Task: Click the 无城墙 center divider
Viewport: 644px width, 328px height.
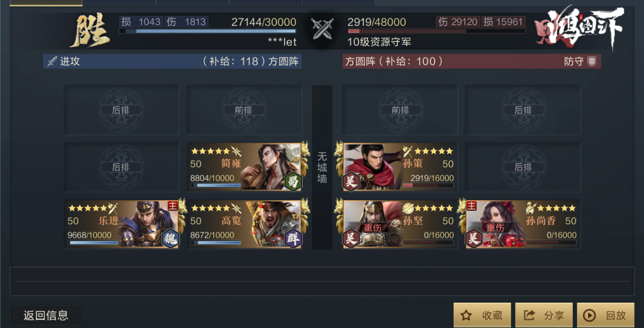Action: (x=322, y=167)
